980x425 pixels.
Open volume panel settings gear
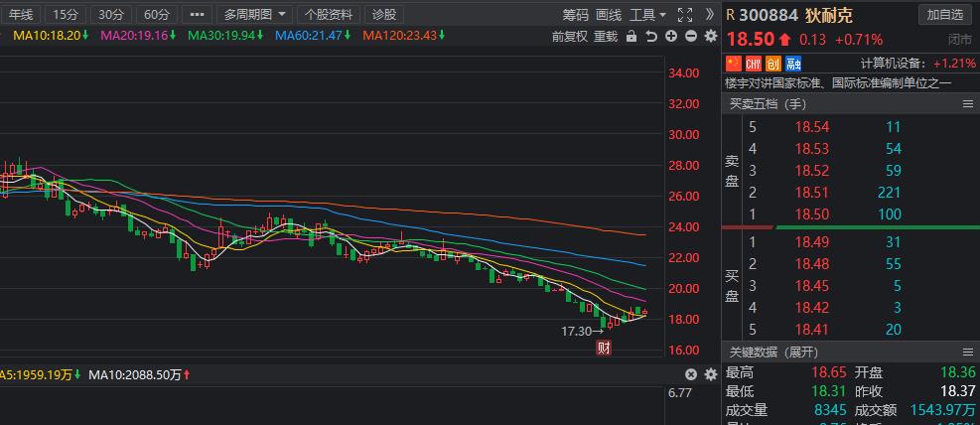point(711,374)
